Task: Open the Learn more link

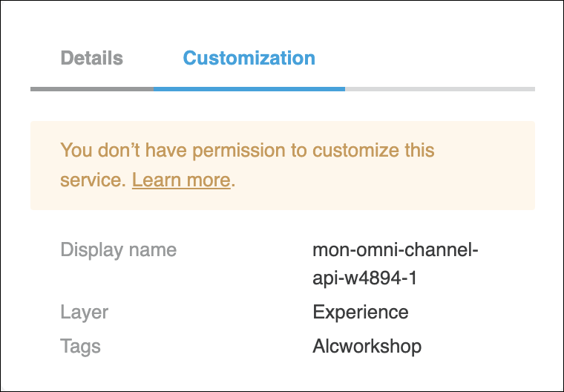Action: (x=180, y=180)
